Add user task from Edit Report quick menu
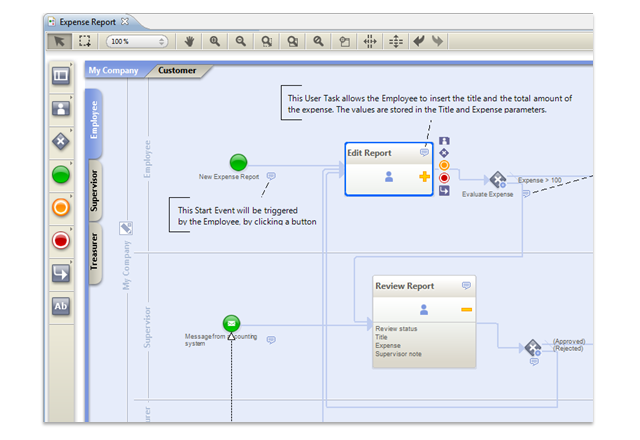The height and width of the screenshot is (440, 640). pyautogui.click(x=444, y=141)
